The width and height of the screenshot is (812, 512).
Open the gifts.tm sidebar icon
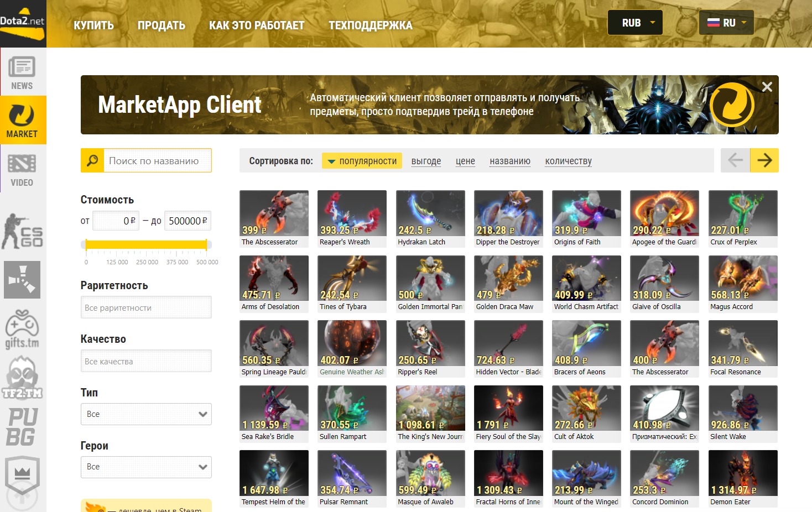pos(22,330)
